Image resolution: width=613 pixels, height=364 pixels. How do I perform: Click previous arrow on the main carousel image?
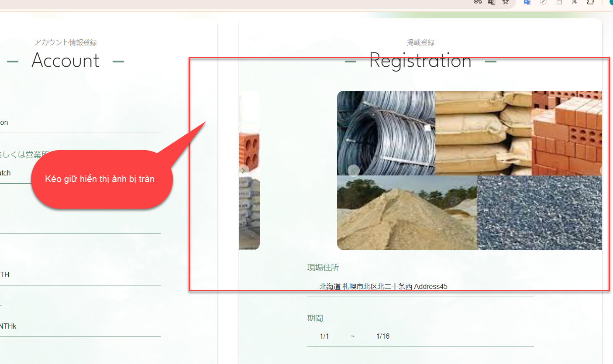354,171
